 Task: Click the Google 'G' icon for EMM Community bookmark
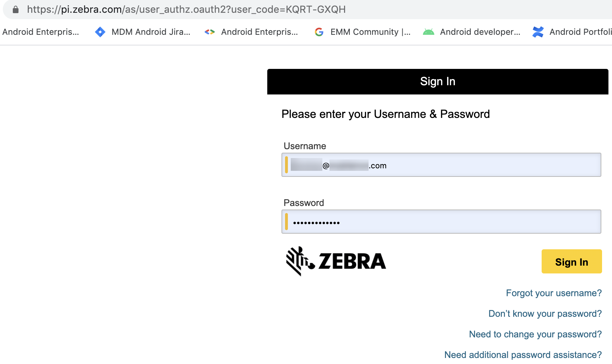(319, 32)
